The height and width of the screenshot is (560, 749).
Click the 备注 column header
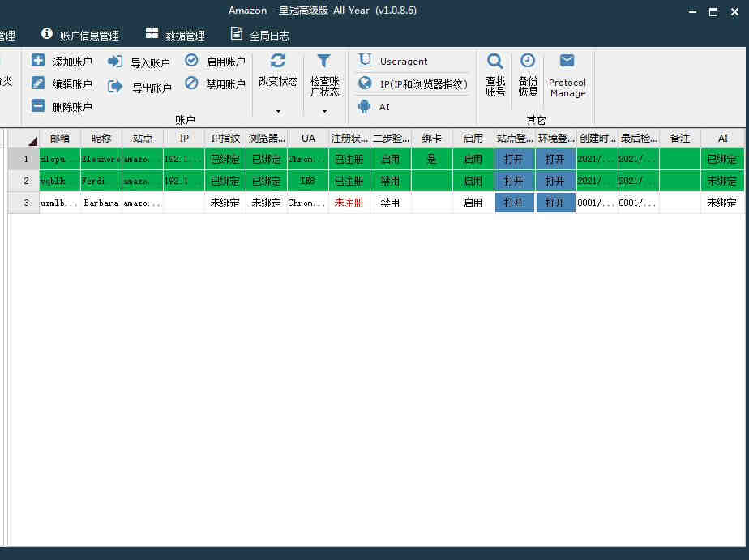click(x=680, y=139)
